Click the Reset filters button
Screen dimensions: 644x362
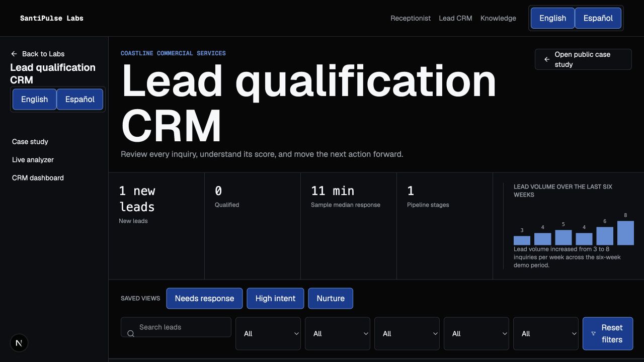608,333
